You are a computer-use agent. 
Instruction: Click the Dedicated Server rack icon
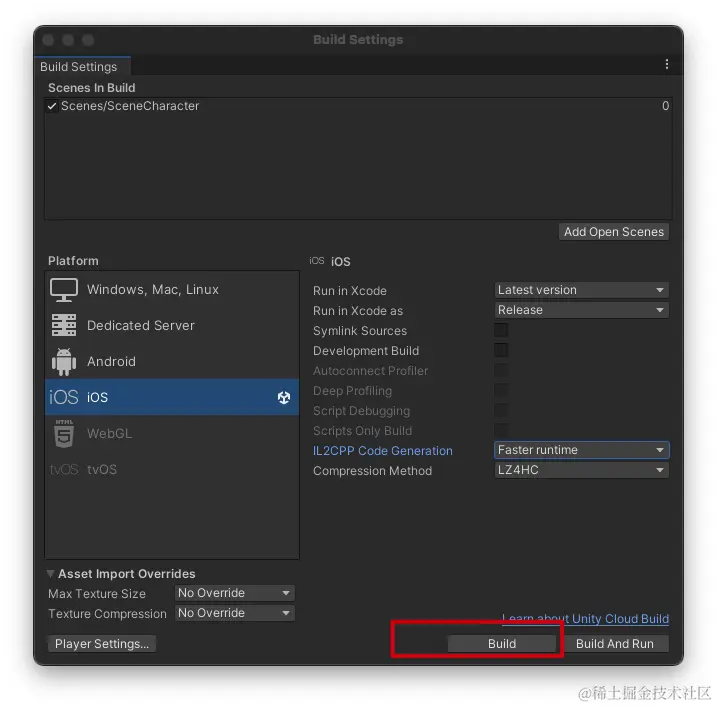pos(64,325)
